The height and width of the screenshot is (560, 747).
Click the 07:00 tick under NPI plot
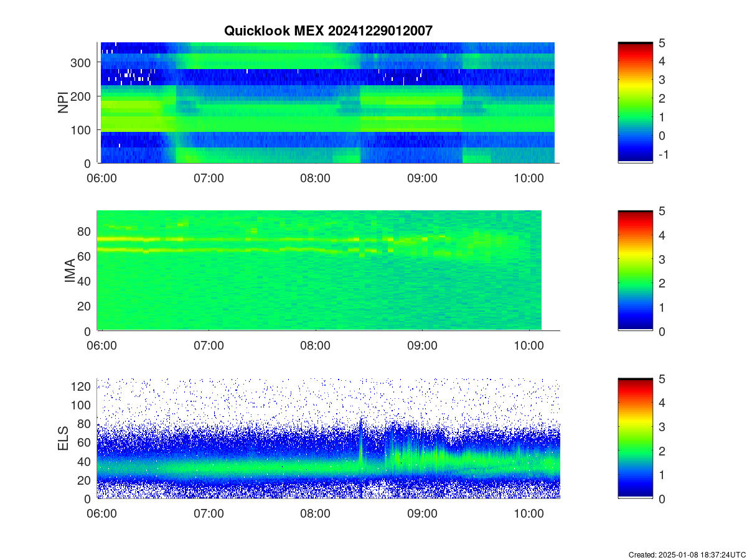tap(209, 179)
